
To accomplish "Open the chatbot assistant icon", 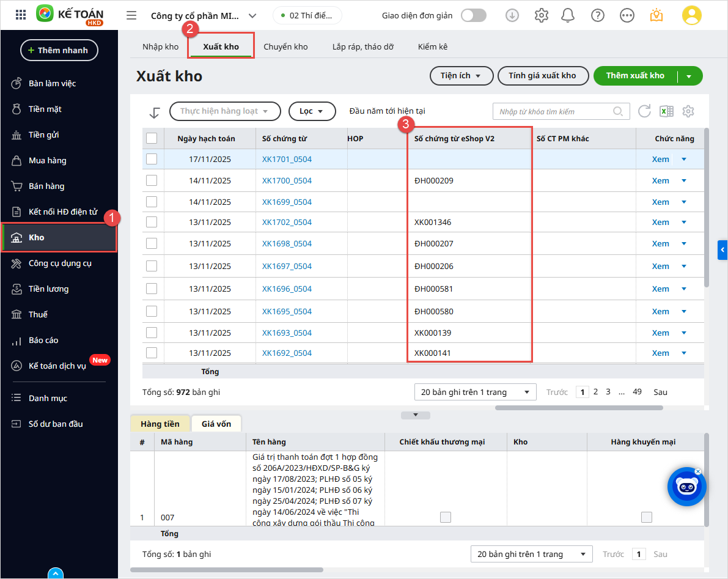I will [686, 487].
